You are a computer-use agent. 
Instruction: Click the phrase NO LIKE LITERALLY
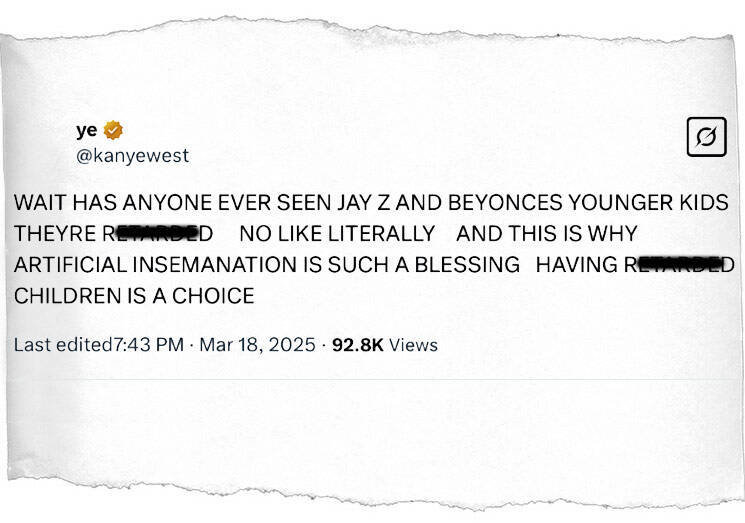(337, 234)
